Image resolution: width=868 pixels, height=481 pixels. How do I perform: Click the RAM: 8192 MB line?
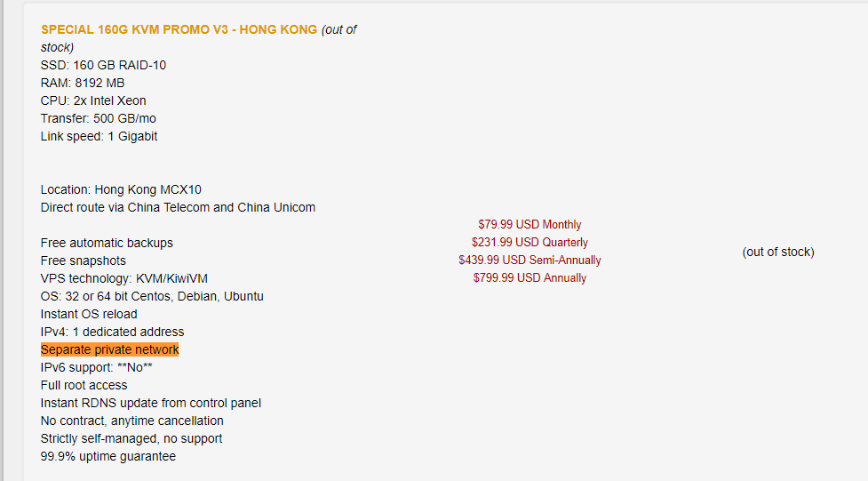83,83
